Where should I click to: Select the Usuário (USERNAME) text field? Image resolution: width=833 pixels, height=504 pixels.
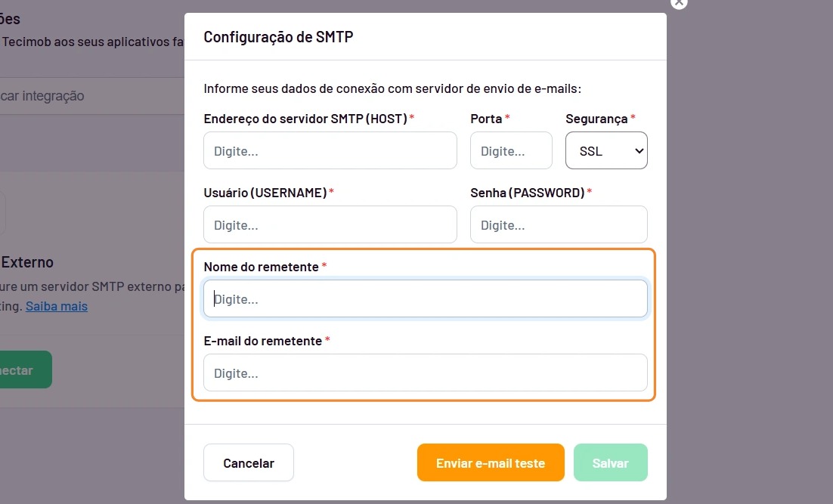330,224
